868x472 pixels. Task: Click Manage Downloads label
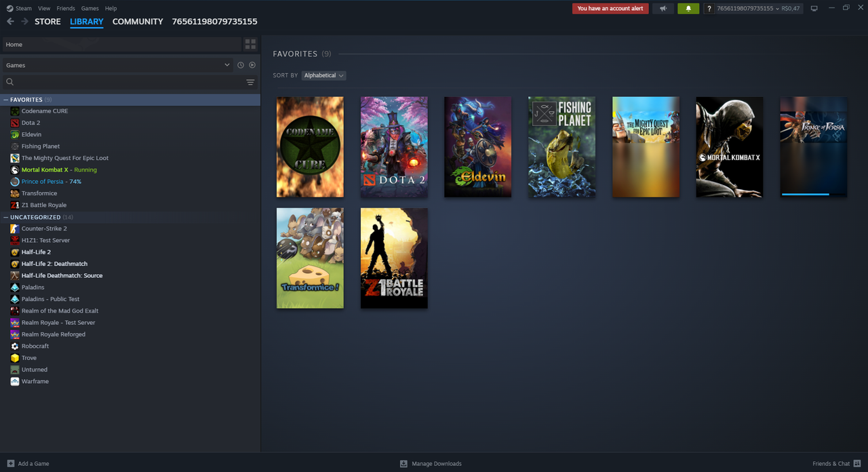437,464
